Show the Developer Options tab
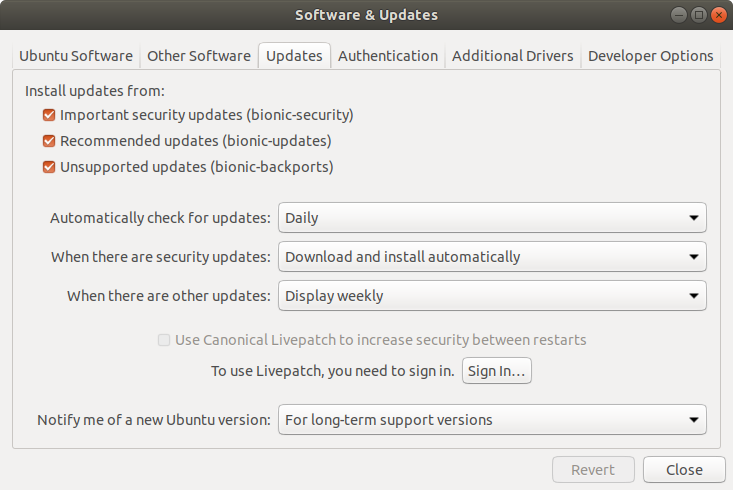This screenshot has width=733, height=490. 650,56
